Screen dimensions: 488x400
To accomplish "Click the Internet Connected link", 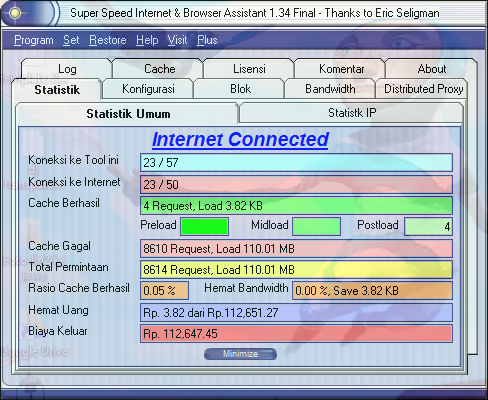I will [x=240, y=139].
